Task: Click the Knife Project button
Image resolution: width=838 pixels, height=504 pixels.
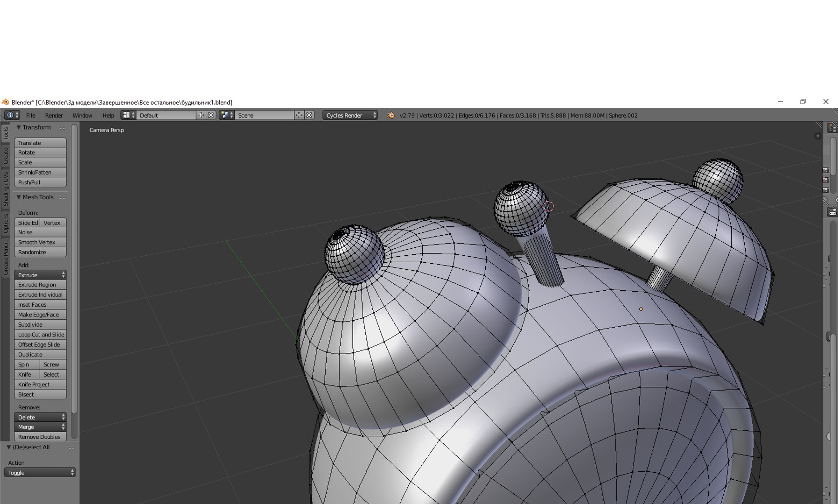Action: [40, 385]
